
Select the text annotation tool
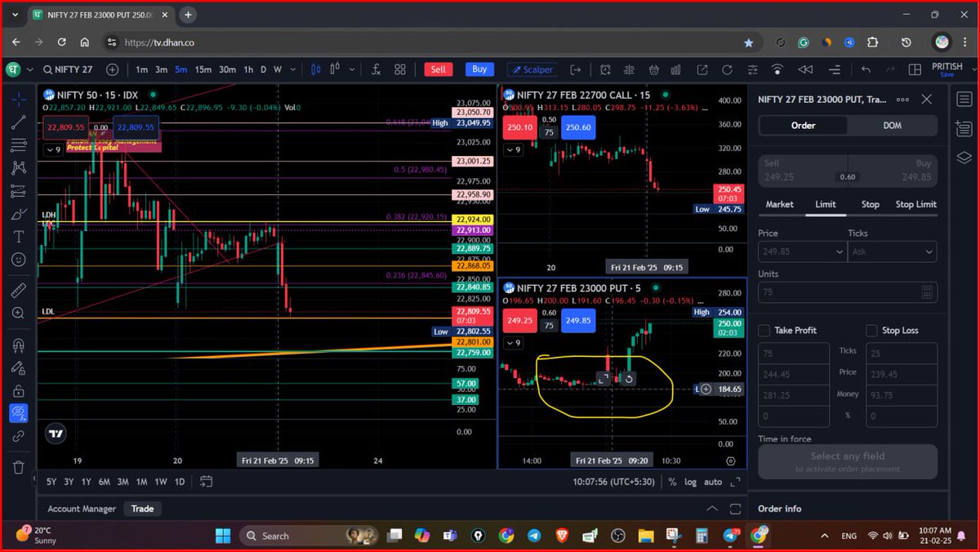coord(18,237)
